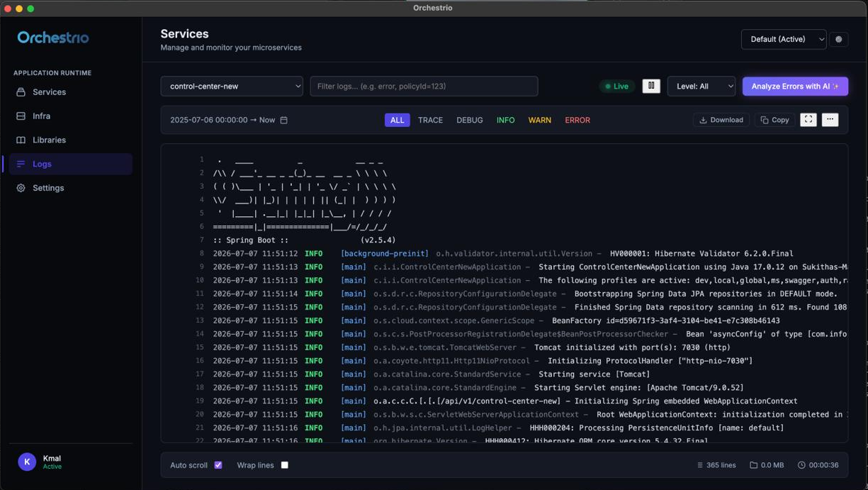Pause the live log stream
Viewport: 868px width, 490px height.
coord(651,86)
